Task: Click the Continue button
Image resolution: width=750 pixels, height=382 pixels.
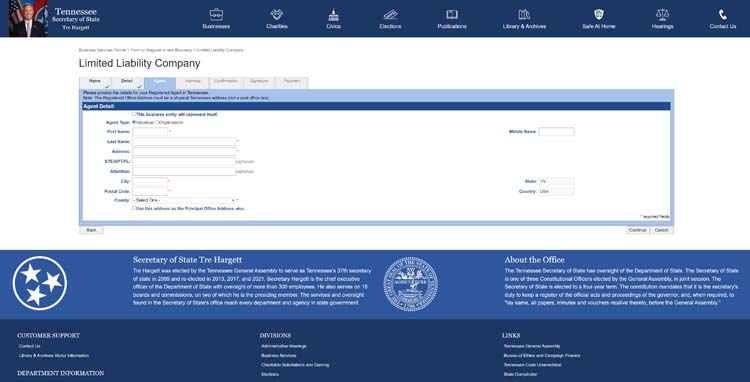Action: [638, 230]
